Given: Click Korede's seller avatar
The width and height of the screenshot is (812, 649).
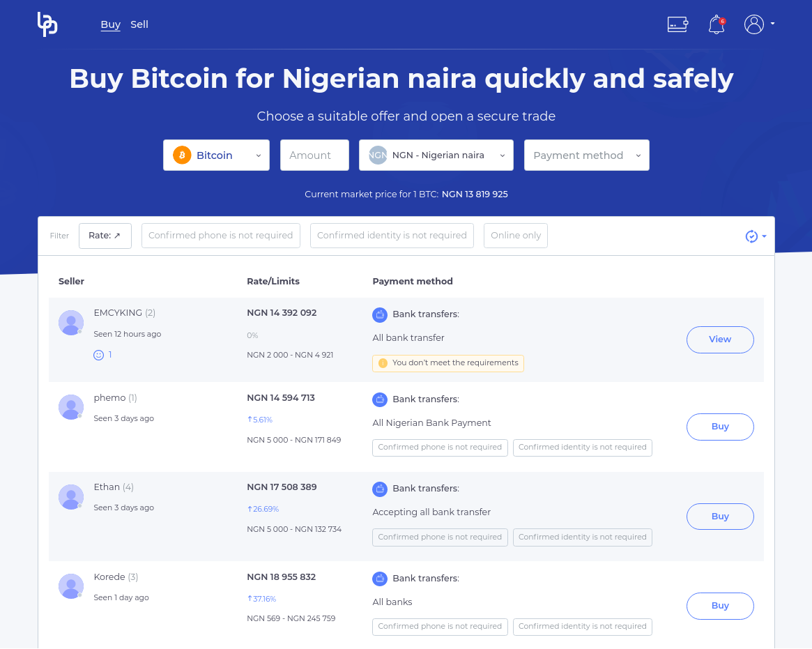Looking at the screenshot, I should tap(71, 586).
